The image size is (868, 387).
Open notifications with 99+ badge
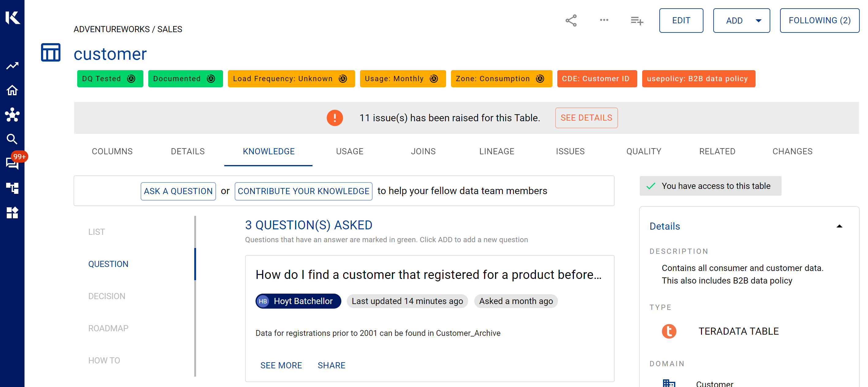click(13, 163)
